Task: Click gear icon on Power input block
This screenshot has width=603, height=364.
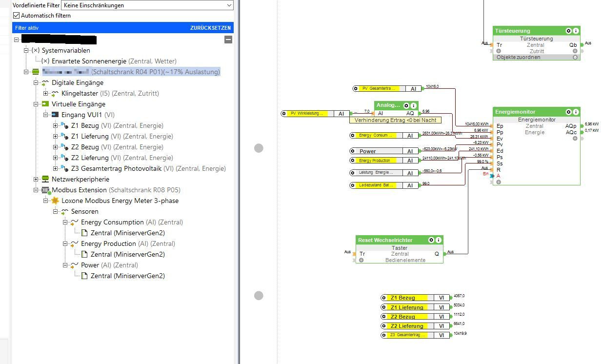Action: pos(353,151)
